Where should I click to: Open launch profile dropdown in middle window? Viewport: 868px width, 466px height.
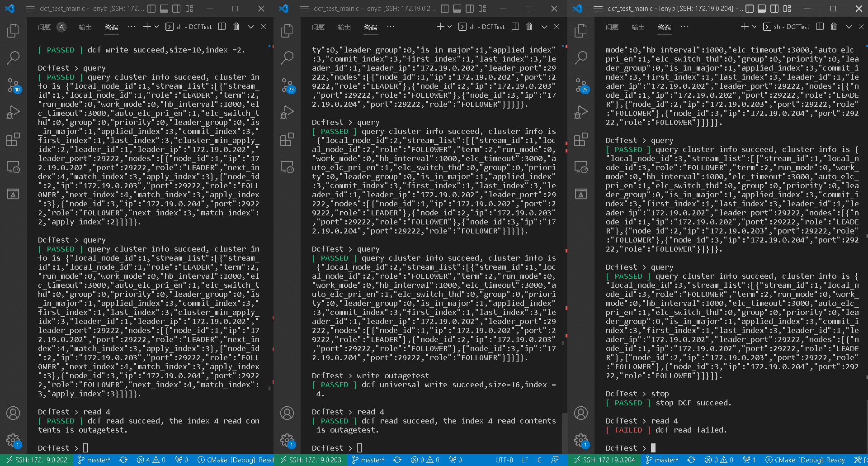(x=450, y=27)
